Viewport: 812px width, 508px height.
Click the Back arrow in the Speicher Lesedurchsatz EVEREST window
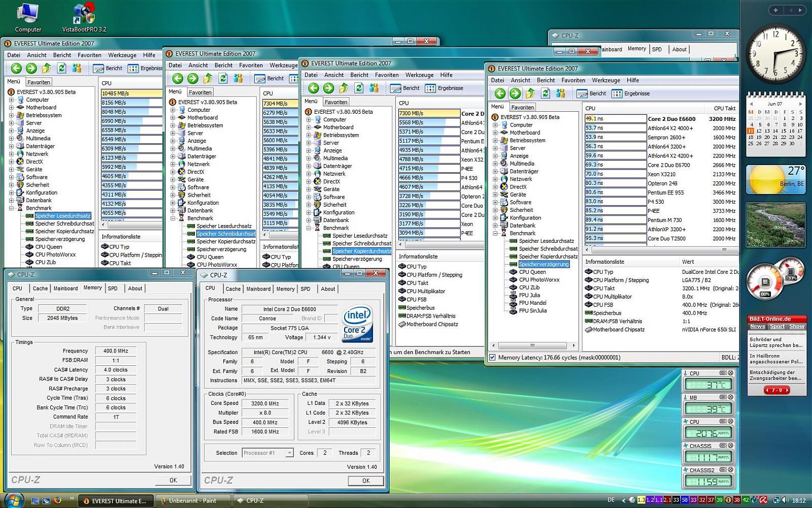(x=16, y=68)
